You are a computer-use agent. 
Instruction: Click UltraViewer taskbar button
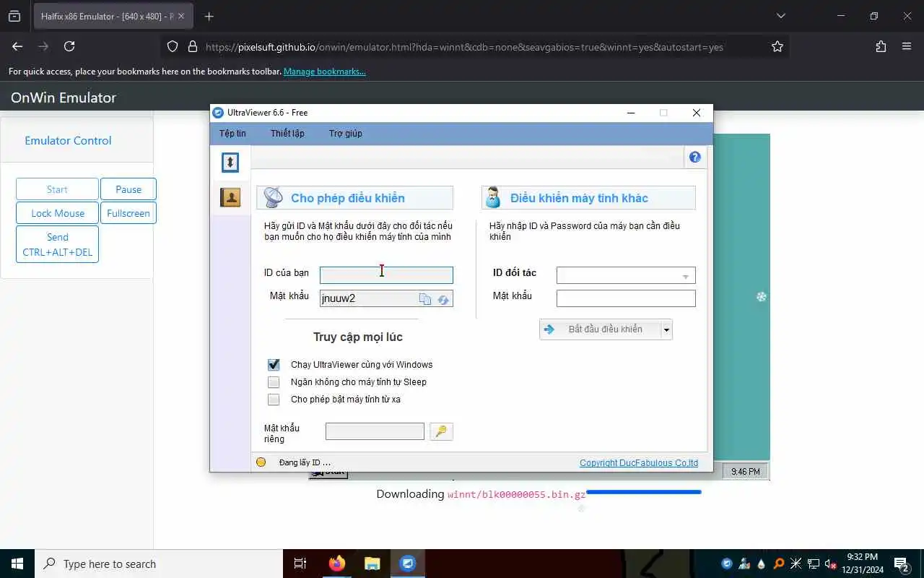click(x=408, y=564)
